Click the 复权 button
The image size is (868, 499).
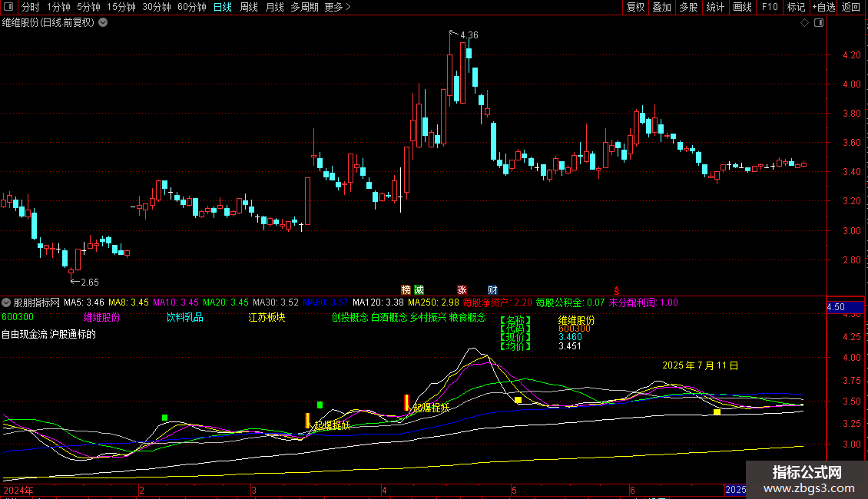635,8
